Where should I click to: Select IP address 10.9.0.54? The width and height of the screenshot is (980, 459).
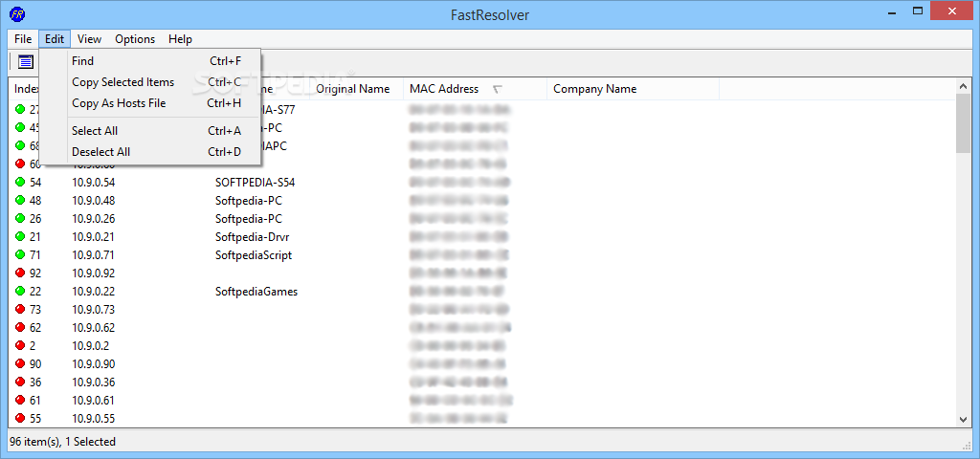coord(94,183)
